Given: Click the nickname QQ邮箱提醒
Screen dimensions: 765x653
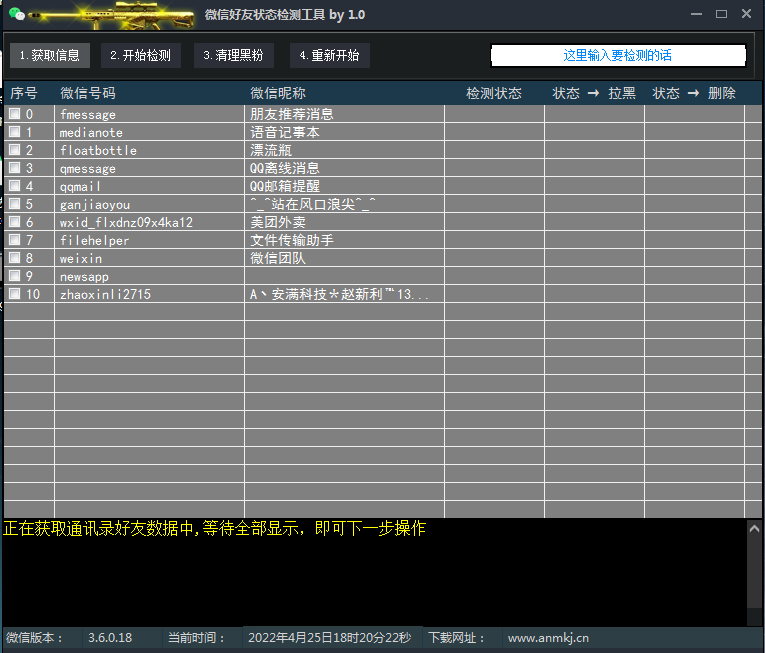Looking at the screenshot, I should [285, 186].
